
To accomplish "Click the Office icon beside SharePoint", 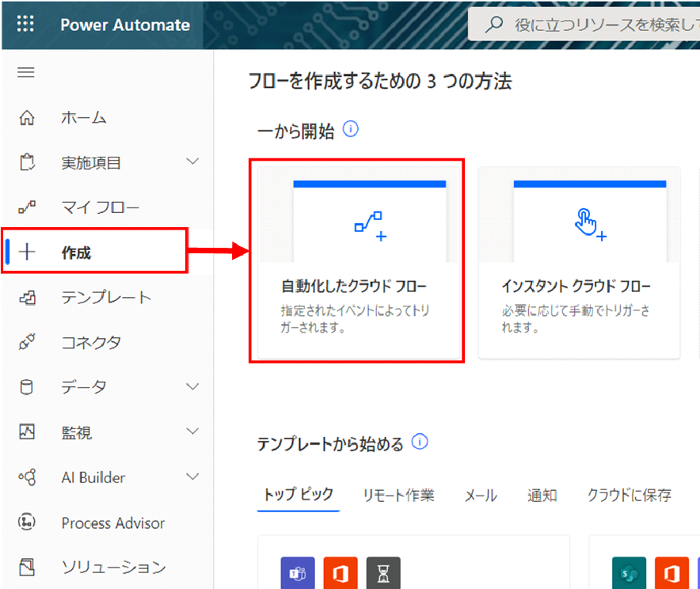I will click(671, 573).
